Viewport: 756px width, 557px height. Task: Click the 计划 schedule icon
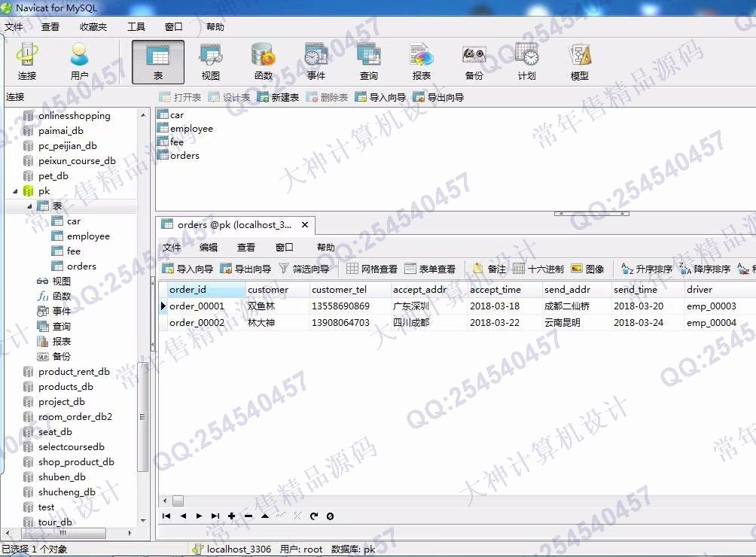(x=526, y=60)
